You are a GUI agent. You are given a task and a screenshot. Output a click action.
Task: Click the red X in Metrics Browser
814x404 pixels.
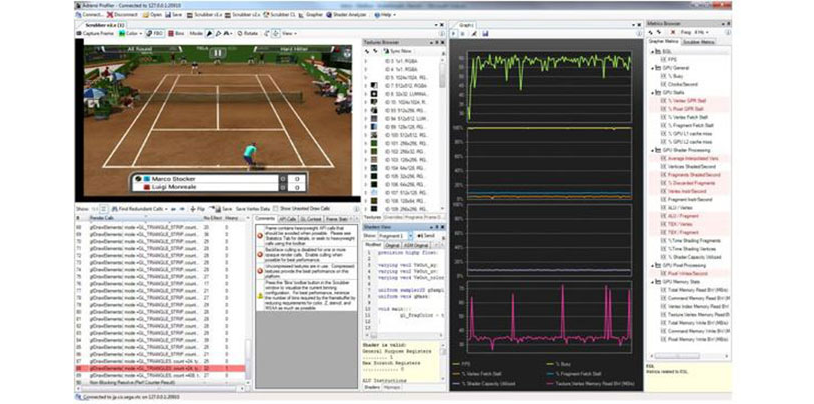[673, 32]
